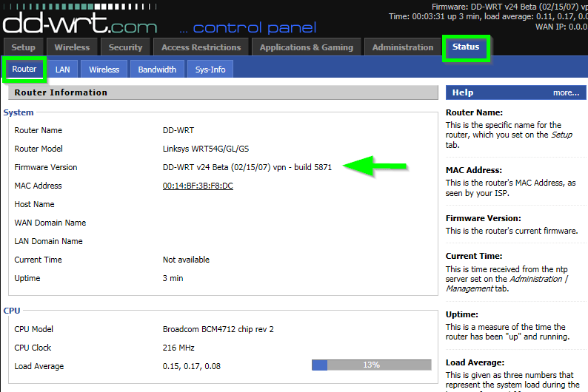
Task: Click the 'Firmware Version:' help heading
Action: pos(483,218)
